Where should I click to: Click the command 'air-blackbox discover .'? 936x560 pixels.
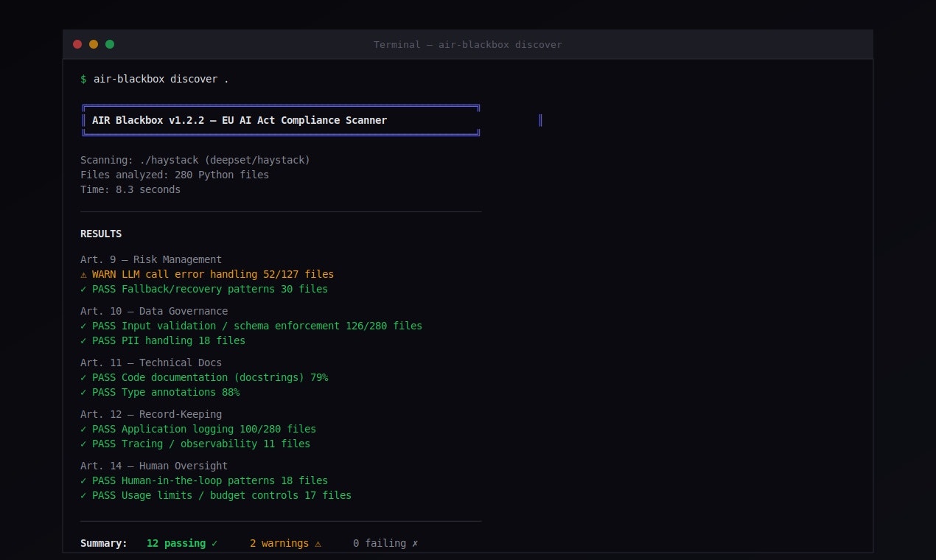[161, 79]
